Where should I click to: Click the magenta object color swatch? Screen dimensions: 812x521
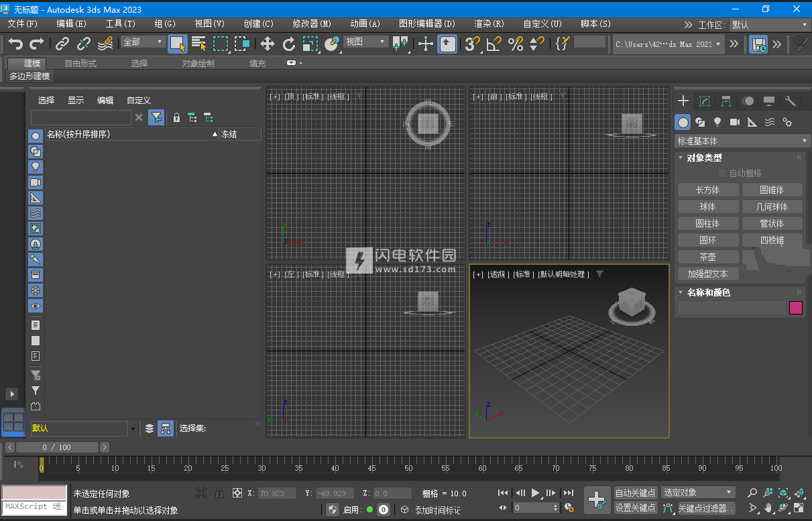796,308
